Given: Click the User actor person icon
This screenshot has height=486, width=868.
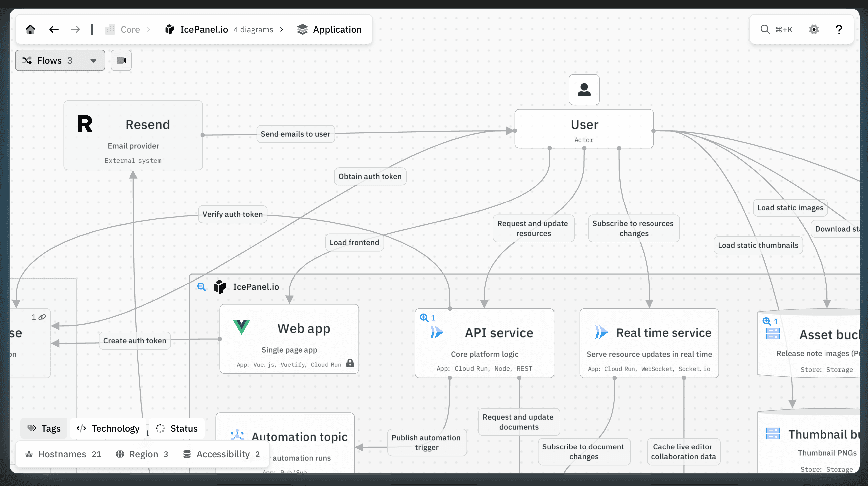Looking at the screenshot, I should [x=584, y=90].
